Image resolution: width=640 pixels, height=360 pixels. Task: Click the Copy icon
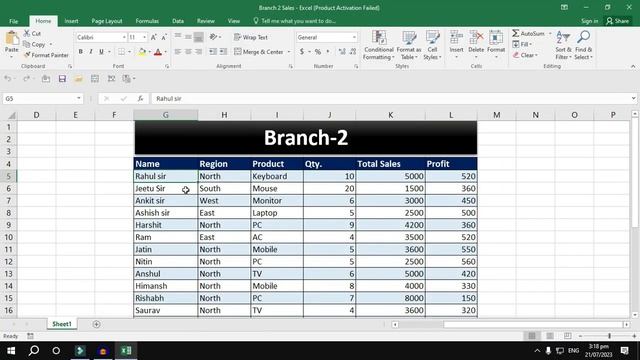[x=27, y=44]
